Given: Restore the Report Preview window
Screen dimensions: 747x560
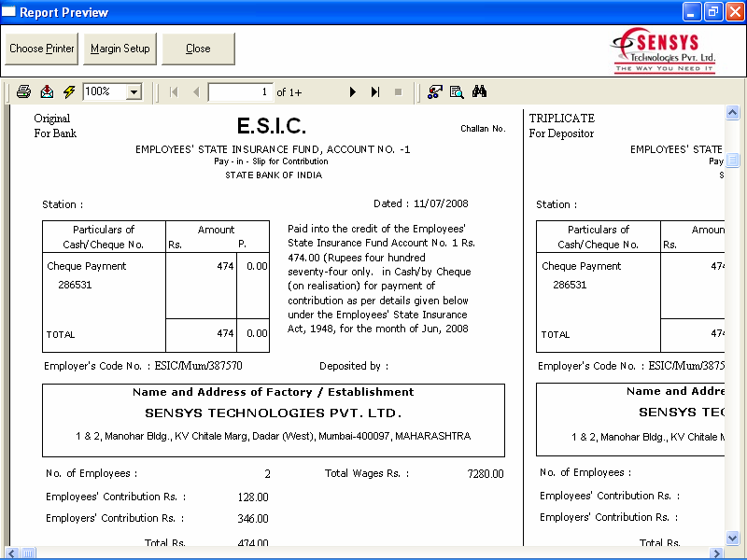Looking at the screenshot, I should [x=713, y=12].
